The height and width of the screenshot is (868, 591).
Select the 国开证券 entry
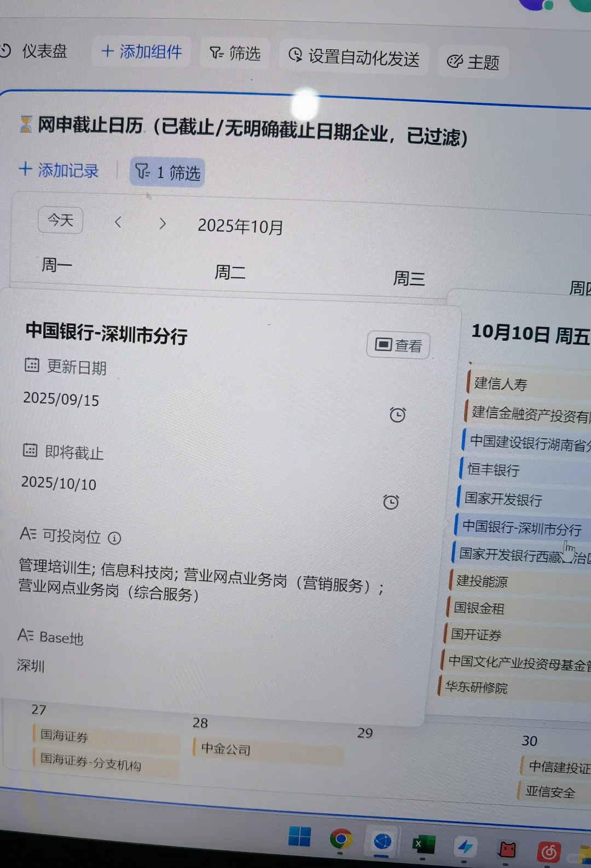517,634
